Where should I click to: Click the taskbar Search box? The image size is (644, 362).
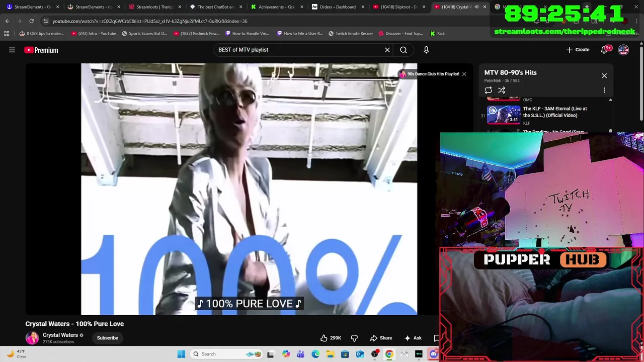(x=226, y=354)
